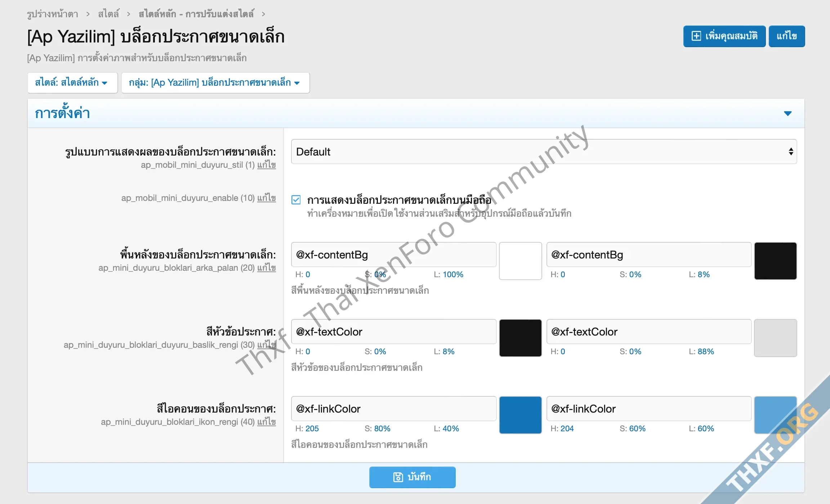Viewport: 830px width, 504px height.
Task: Click the dark blue linkColor swatch
Action: coord(520,415)
